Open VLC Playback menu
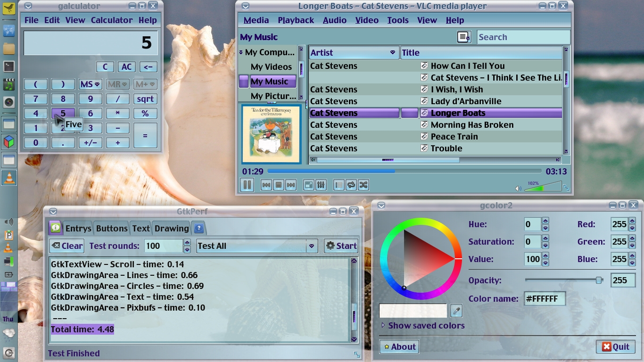This screenshot has height=362, width=644. (296, 20)
